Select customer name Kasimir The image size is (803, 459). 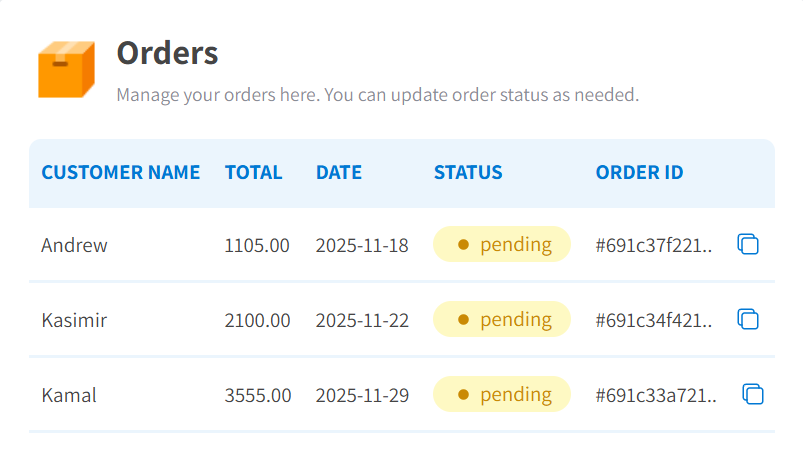(x=74, y=321)
